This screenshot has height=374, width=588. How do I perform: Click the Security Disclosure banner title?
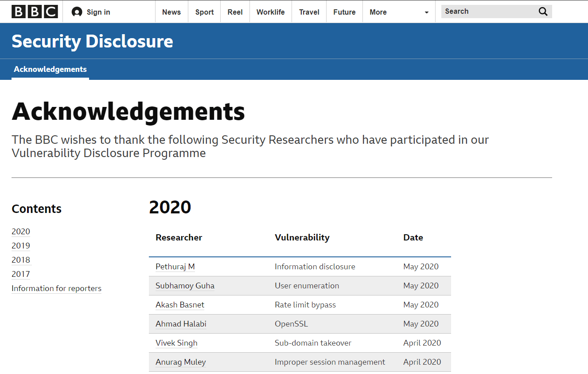[92, 41]
